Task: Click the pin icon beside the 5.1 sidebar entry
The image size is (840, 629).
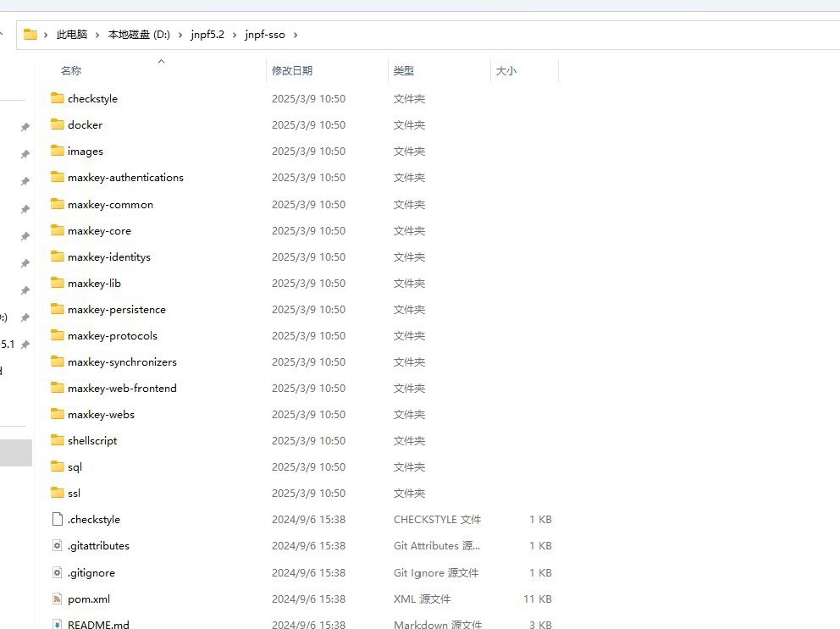Action: (x=25, y=345)
